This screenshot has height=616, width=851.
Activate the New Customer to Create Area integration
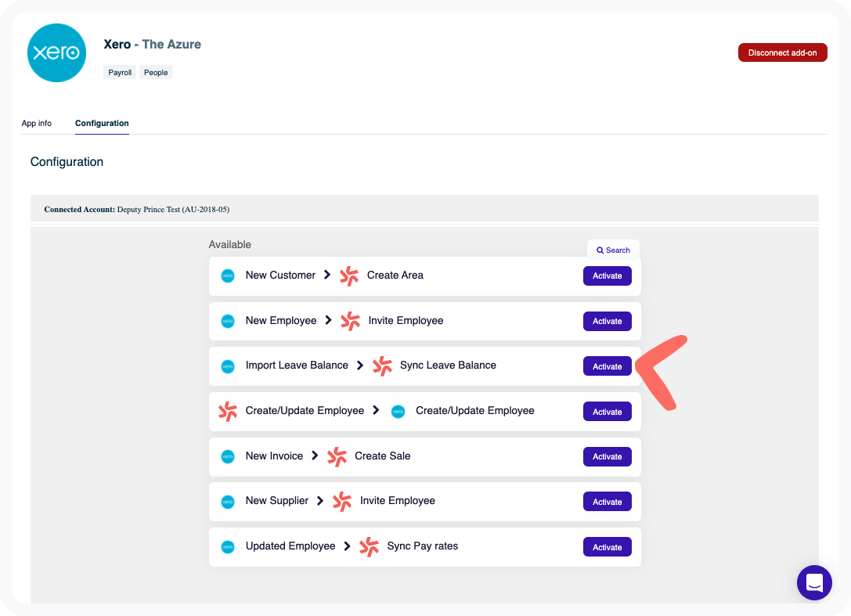click(x=607, y=276)
